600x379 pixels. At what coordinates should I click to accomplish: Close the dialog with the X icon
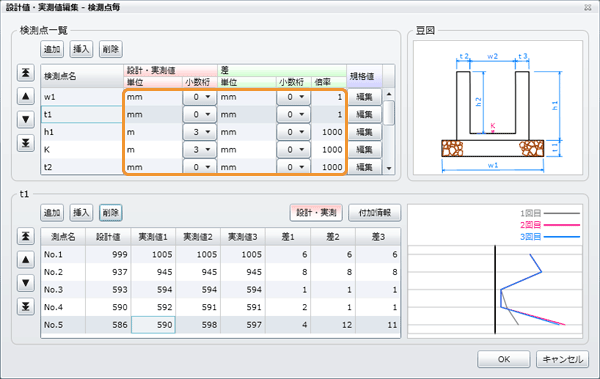(x=588, y=7)
